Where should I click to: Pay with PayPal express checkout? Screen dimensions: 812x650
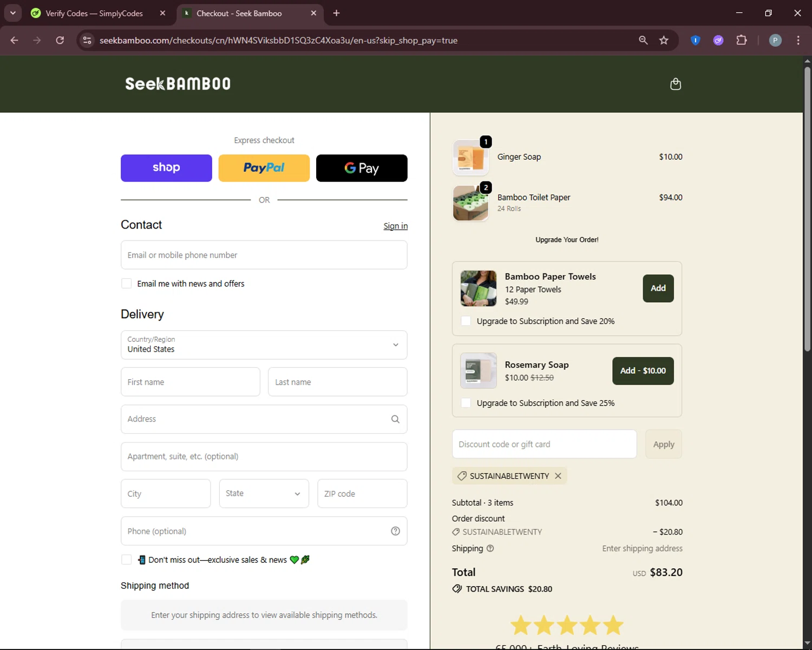(264, 168)
